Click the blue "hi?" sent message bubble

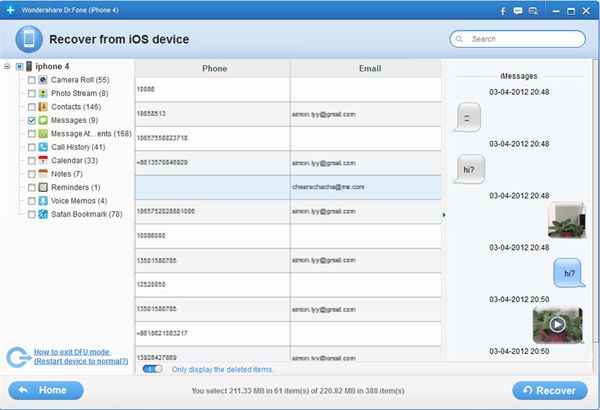pos(569,273)
